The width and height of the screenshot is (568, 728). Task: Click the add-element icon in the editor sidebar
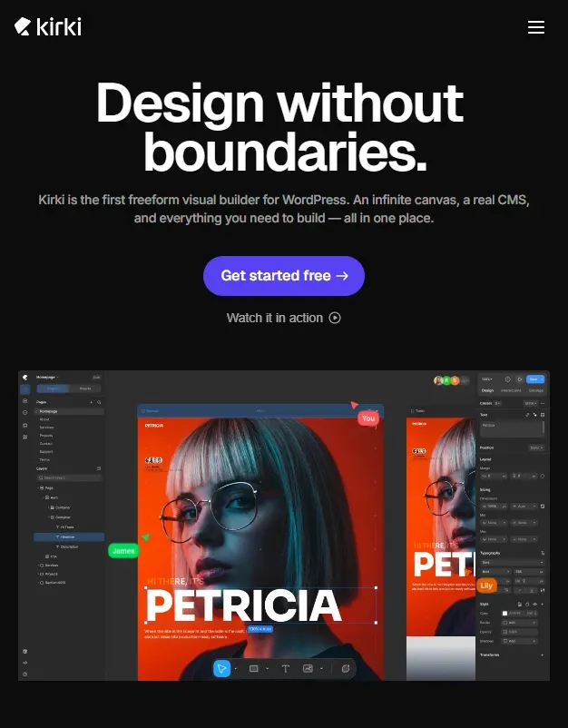coord(25,400)
